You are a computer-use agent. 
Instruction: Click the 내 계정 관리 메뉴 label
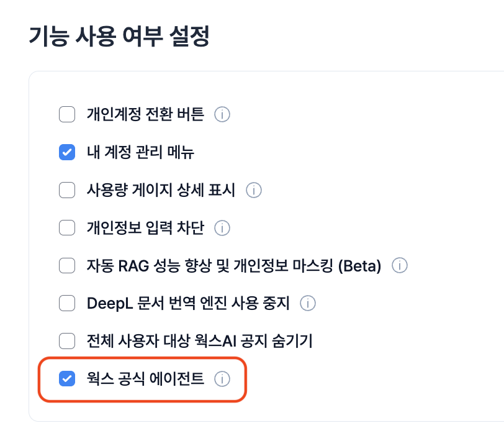tap(140, 152)
